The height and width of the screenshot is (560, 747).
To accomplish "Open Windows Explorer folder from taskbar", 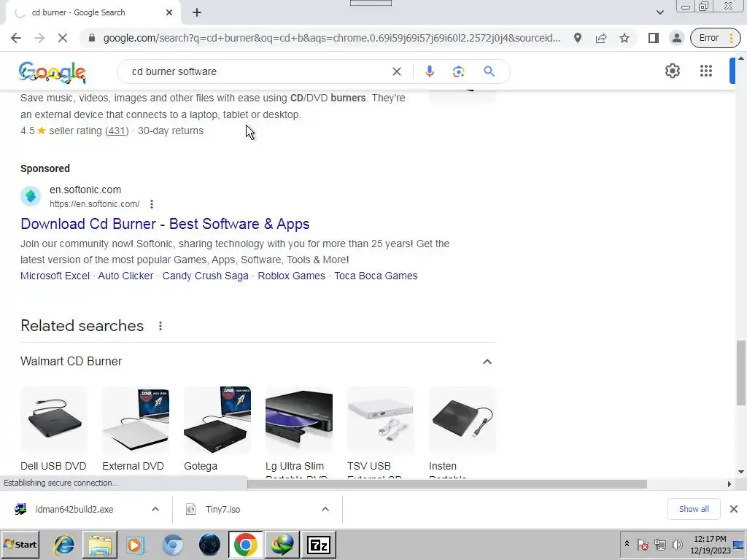I will pos(99,545).
